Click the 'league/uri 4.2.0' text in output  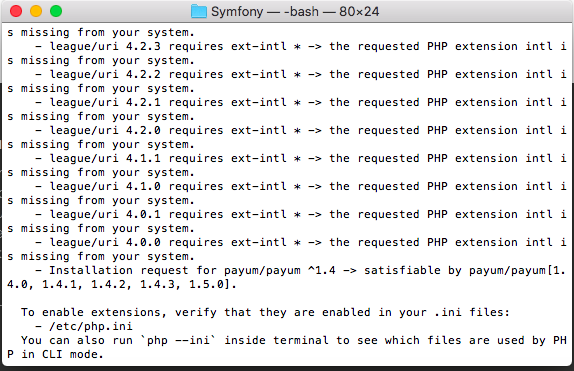[105, 130]
